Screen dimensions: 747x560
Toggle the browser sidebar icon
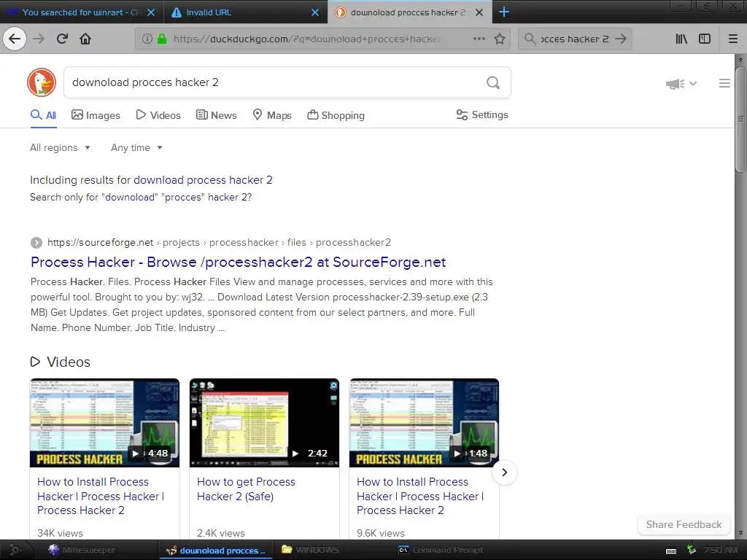(x=705, y=39)
